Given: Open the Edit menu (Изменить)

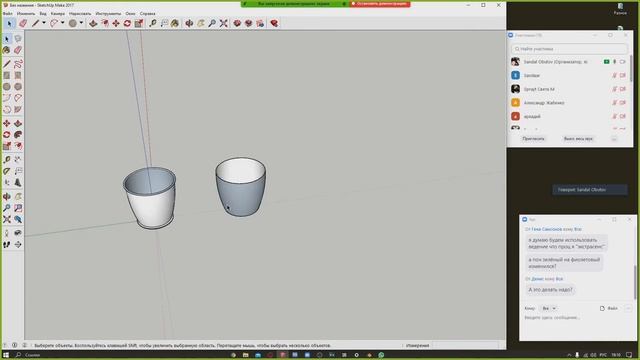Looking at the screenshot, I should (26, 13).
